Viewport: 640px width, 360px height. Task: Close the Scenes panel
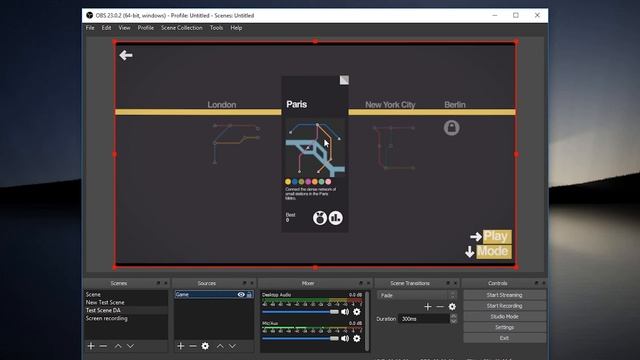166,283
